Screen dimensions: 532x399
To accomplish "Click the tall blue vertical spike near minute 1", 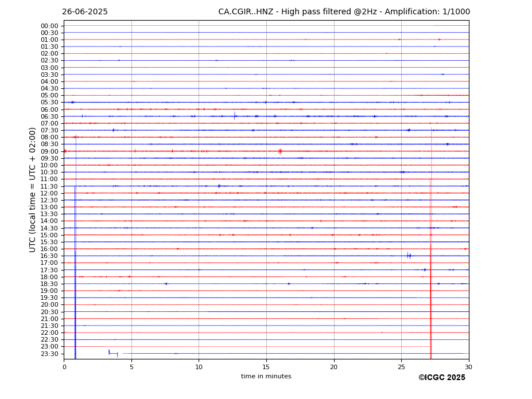I will pos(75,247).
